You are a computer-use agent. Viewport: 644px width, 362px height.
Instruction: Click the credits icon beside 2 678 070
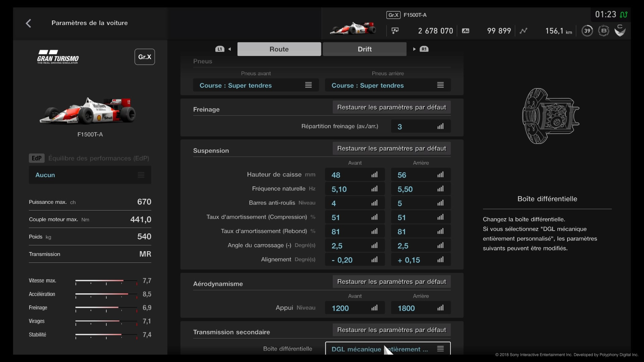point(395,31)
